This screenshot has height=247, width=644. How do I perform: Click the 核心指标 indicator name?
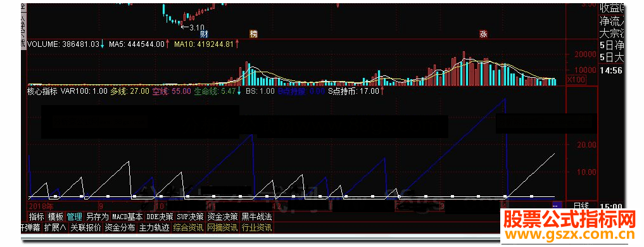pyautogui.click(x=42, y=91)
